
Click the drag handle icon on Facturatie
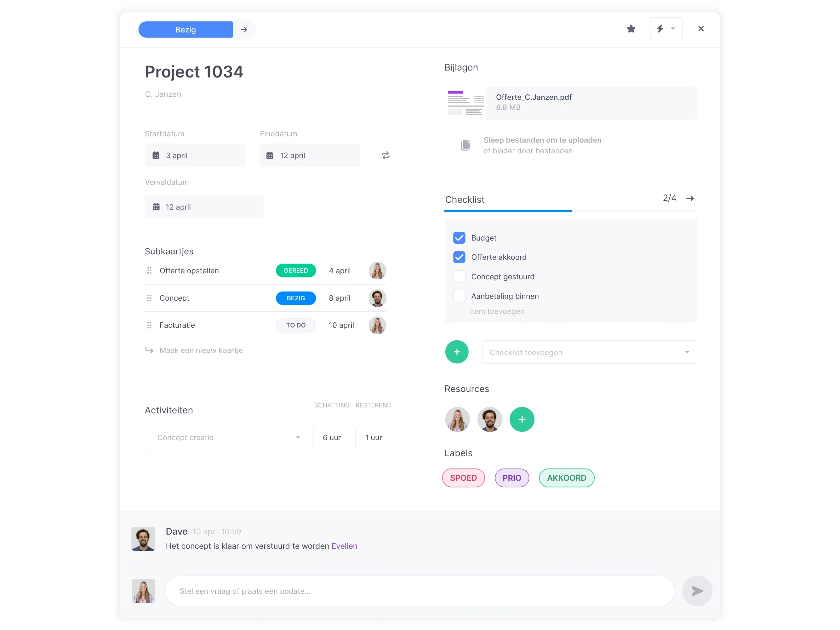coord(149,325)
